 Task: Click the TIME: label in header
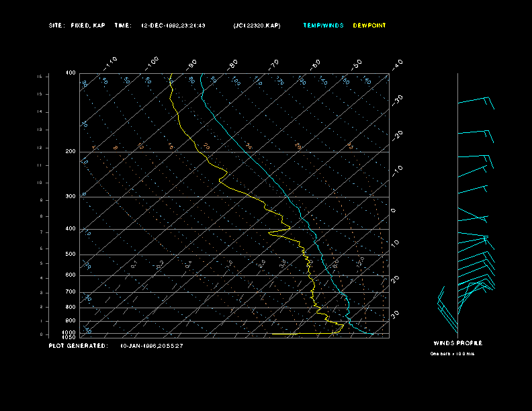tap(123, 26)
